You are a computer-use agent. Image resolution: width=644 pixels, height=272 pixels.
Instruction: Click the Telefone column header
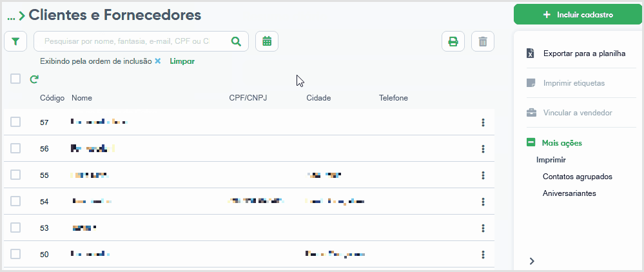393,98
